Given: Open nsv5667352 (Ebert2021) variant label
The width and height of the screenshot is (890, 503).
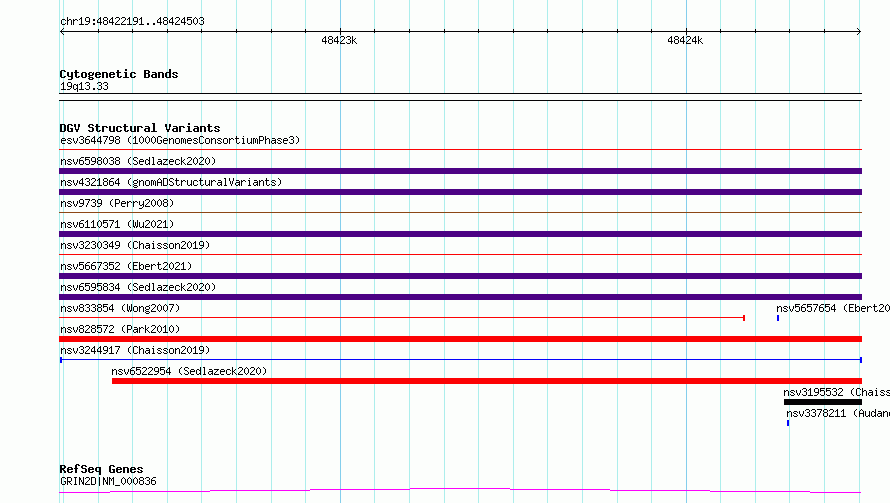Looking at the screenshot, I should tap(126, 266).
